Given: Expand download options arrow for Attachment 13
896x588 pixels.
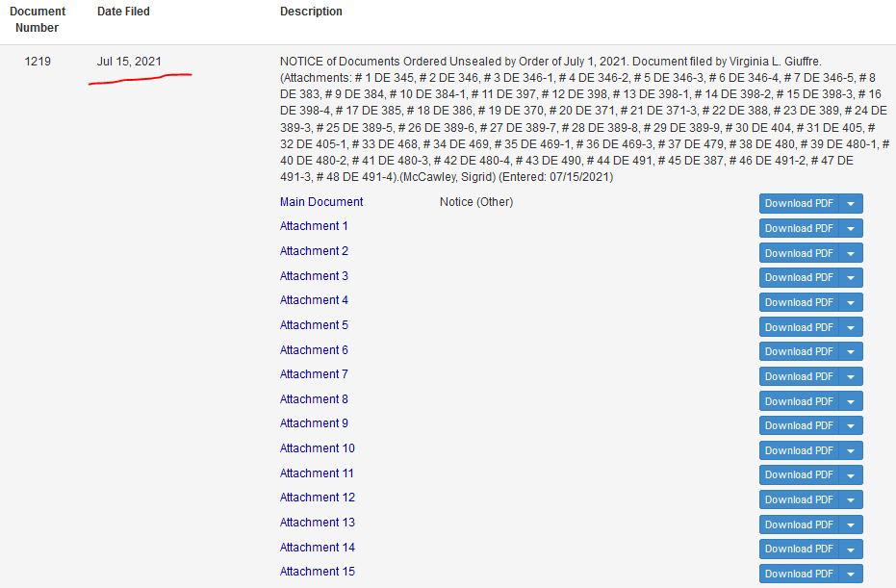Looking at the screenshot, I should click(x=851, y=524).
